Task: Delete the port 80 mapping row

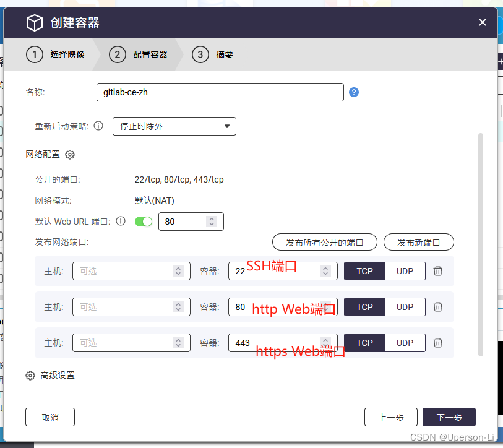Action: [x=438, y=307]
